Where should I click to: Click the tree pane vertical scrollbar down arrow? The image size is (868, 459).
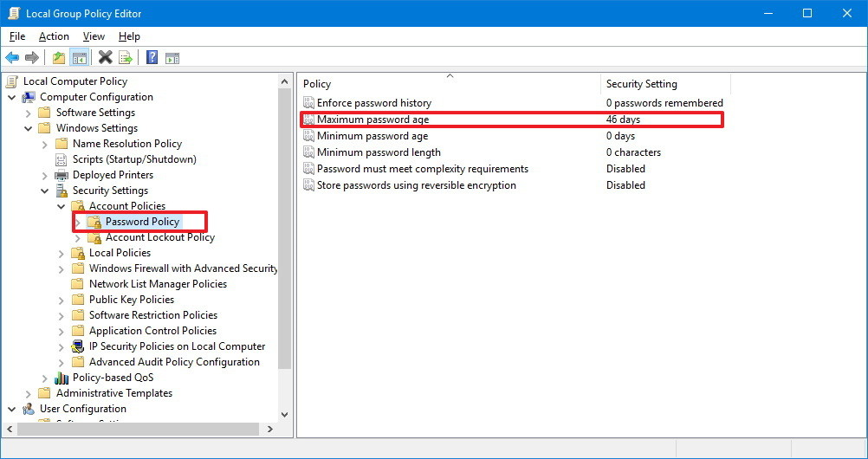[x=285, y=412]
